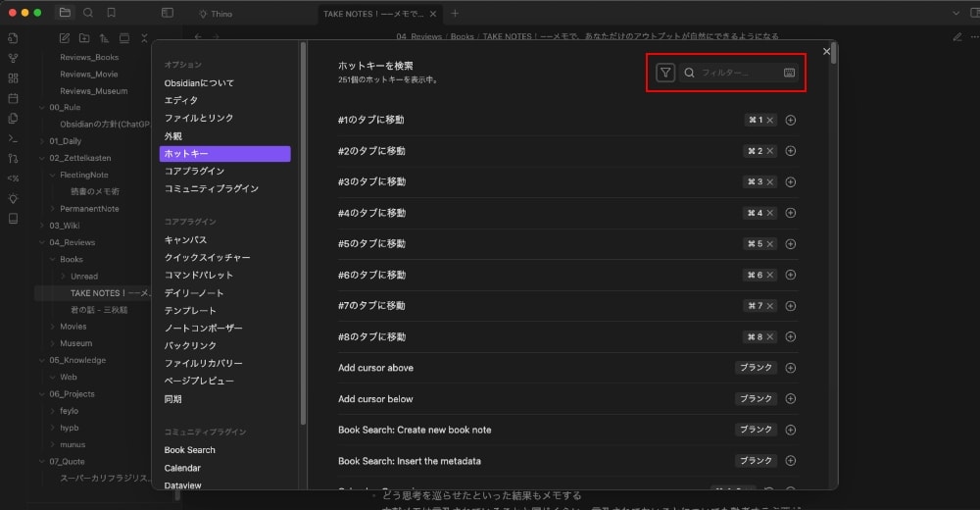Click the book icon in left ribbon

point(13,219)
